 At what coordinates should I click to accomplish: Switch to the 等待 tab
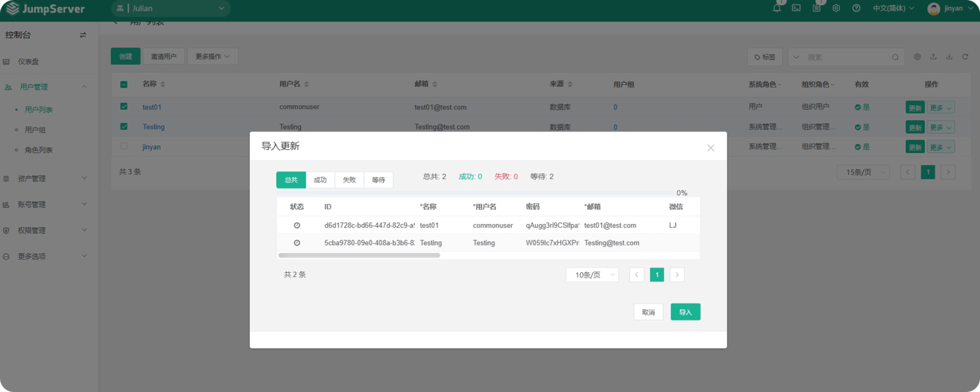pos(379,180)
